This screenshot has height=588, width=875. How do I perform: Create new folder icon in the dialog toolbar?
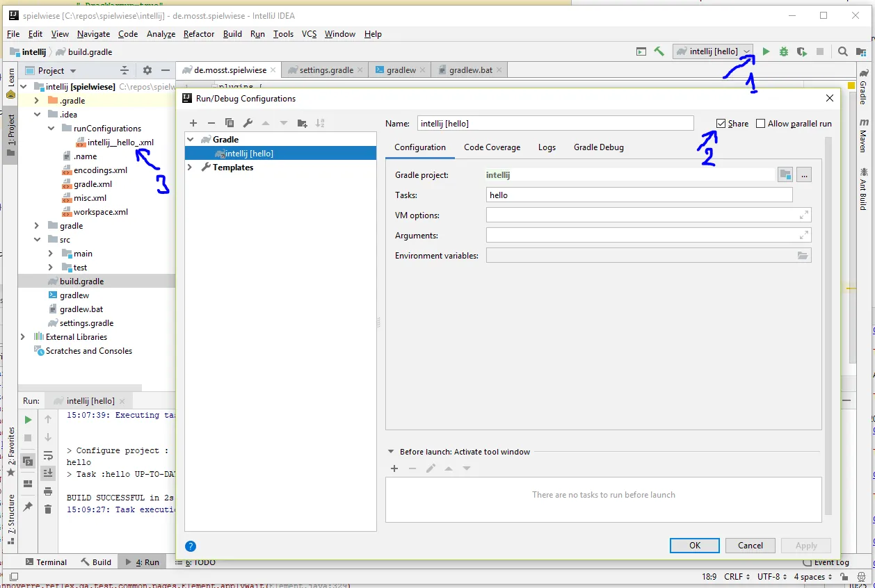pos(302,123)
